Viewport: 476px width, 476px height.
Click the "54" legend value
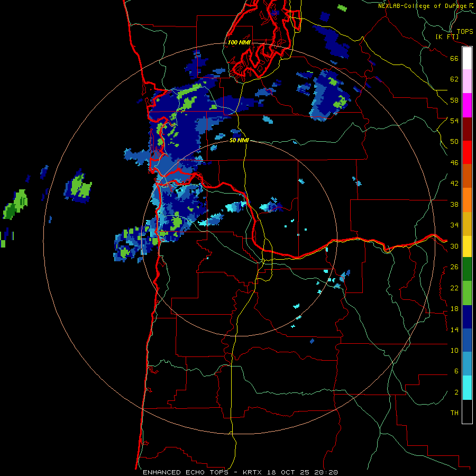pos(454,121)
